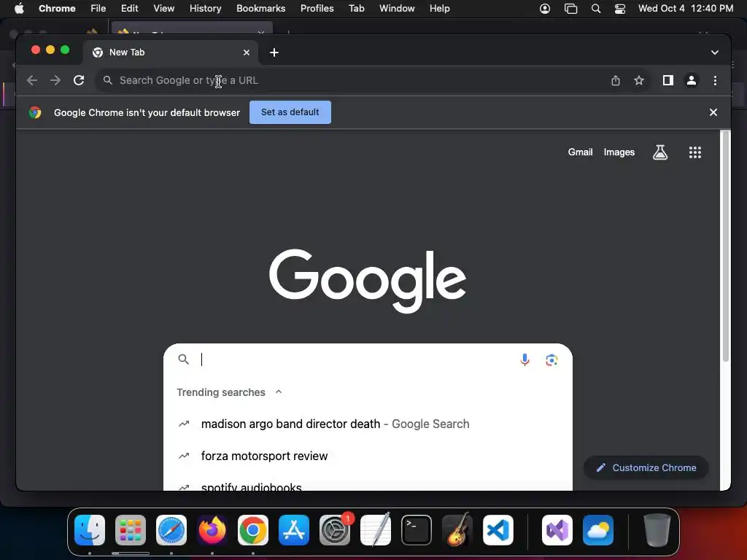
Task: Launch GarageBand from the dock
Action: pyautogui.click(x=457, y=530)
